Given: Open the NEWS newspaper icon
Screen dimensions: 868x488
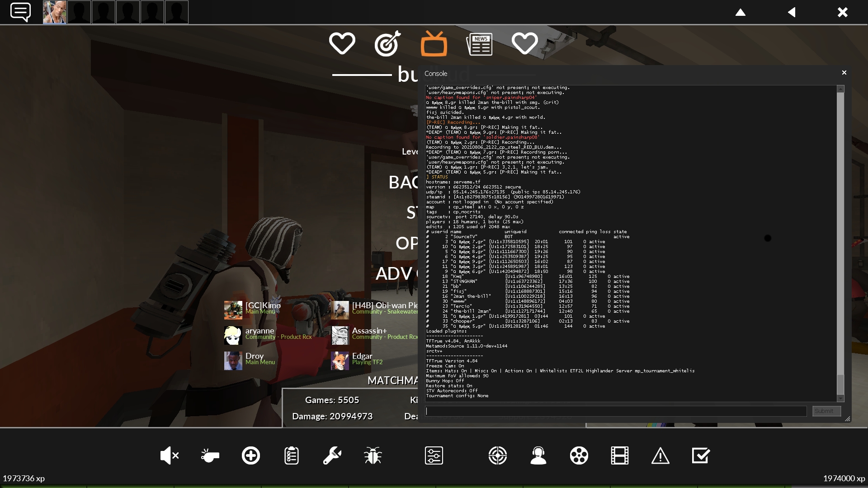Looking at the screenshot, I should tap(479, 44).
